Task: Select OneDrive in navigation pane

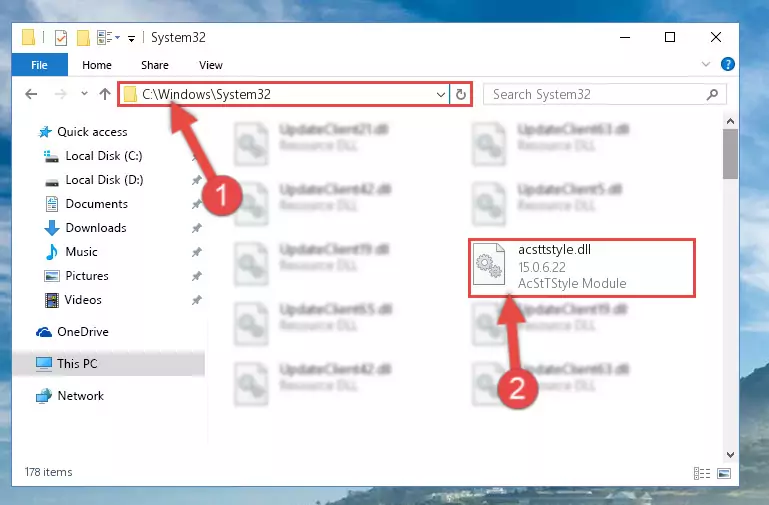Action: tap(72, 332)
